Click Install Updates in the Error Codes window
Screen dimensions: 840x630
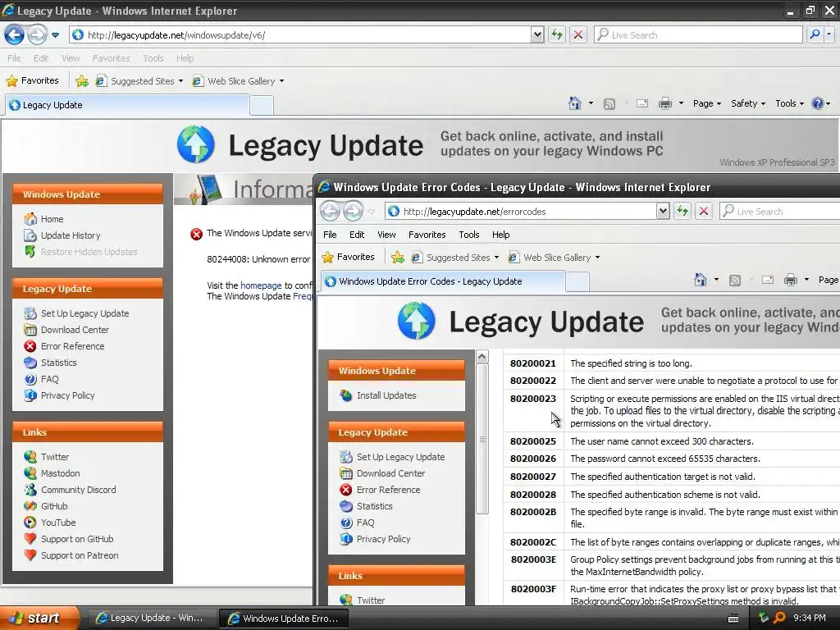[x=386, y=395]
